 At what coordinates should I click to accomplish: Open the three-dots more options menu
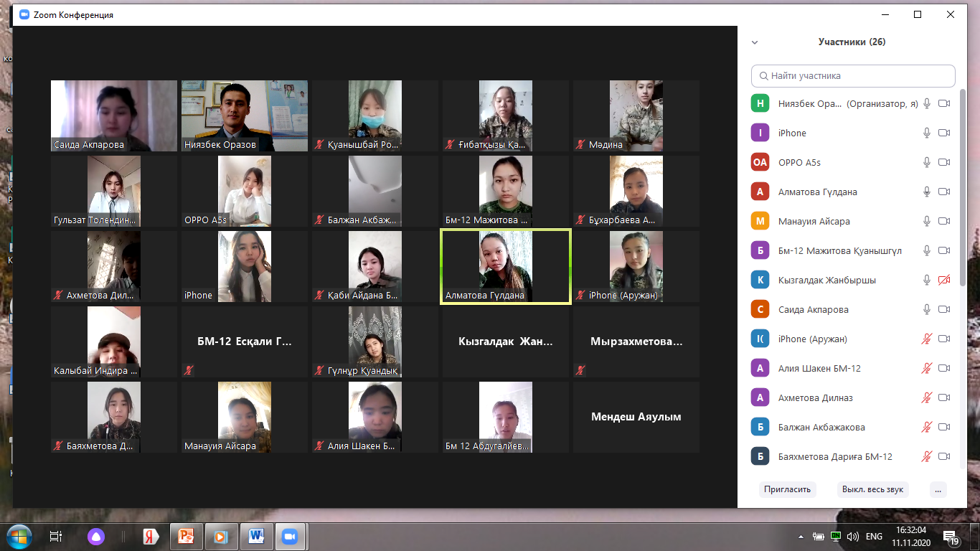(x=938, y=489)
